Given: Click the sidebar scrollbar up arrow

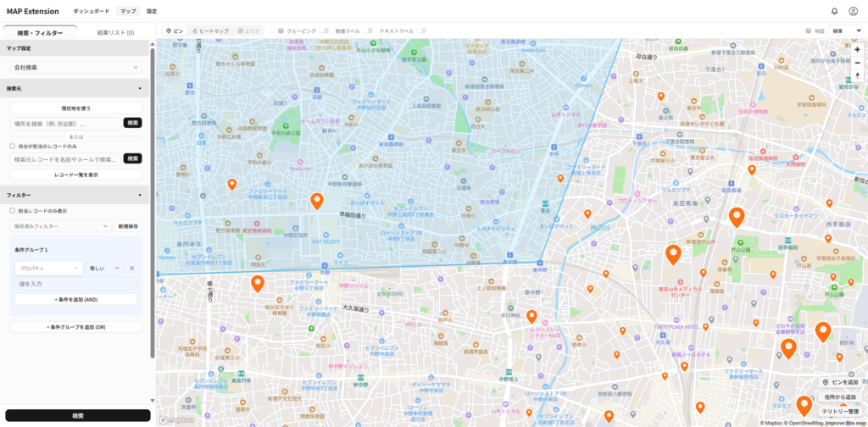Looking at the screenshot, I should coord(153,42).
